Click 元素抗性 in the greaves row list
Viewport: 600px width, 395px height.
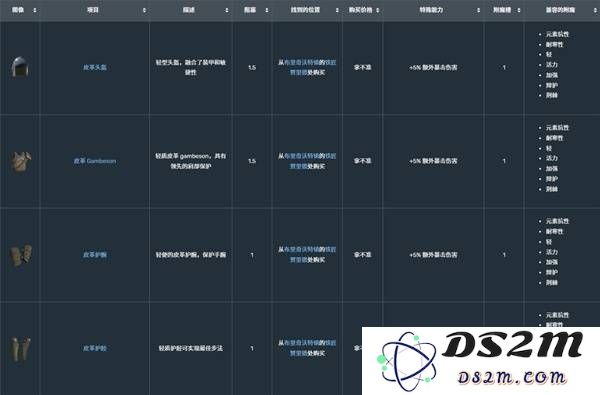[557, 315]
